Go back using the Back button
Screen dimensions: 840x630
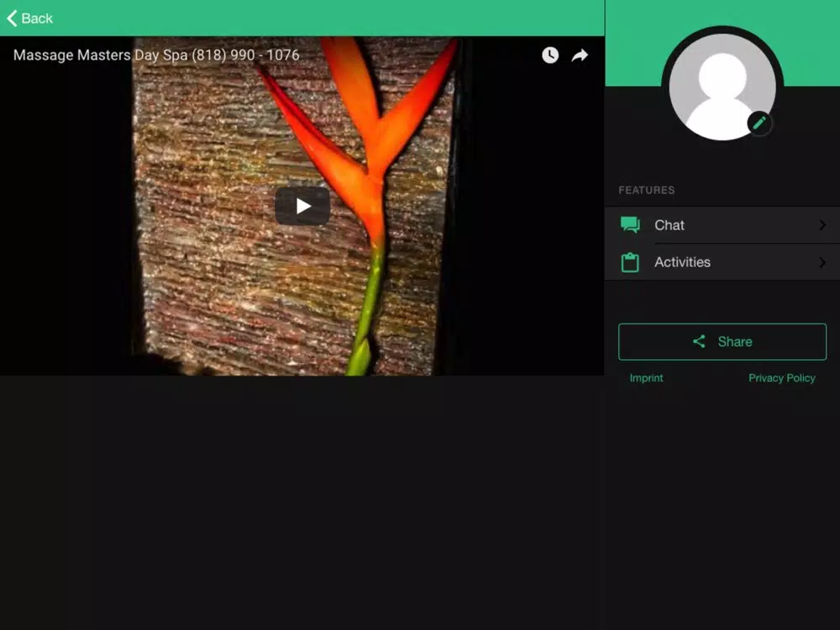[30, 18]
